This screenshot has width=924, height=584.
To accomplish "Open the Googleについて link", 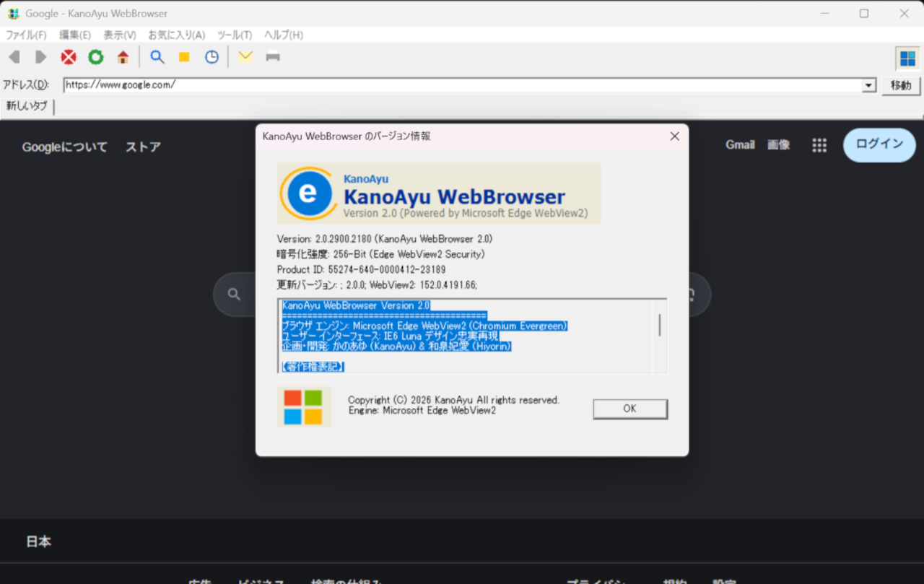I will (65, 147).
